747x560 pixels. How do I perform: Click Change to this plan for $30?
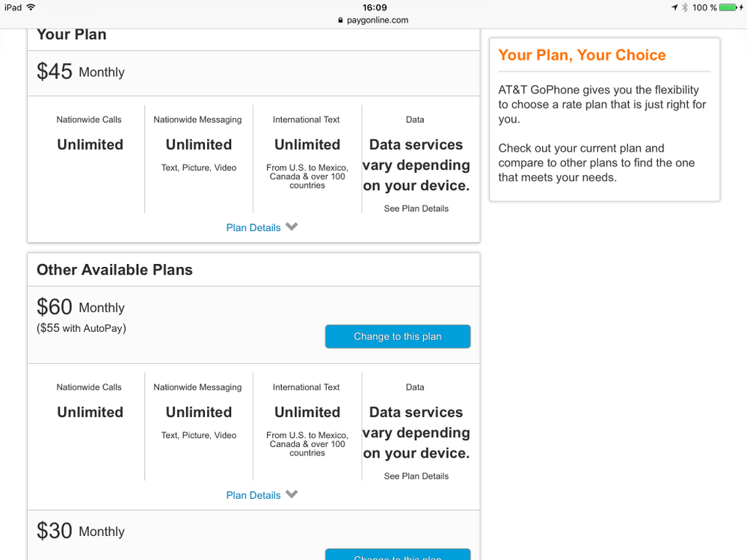(x=397, y=556)
